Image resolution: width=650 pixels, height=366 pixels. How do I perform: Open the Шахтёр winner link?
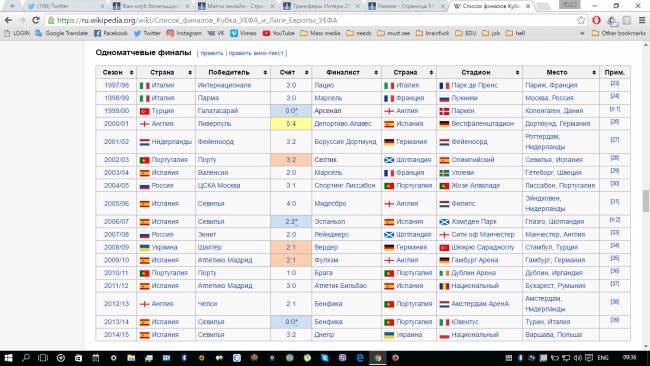point(210,247)
